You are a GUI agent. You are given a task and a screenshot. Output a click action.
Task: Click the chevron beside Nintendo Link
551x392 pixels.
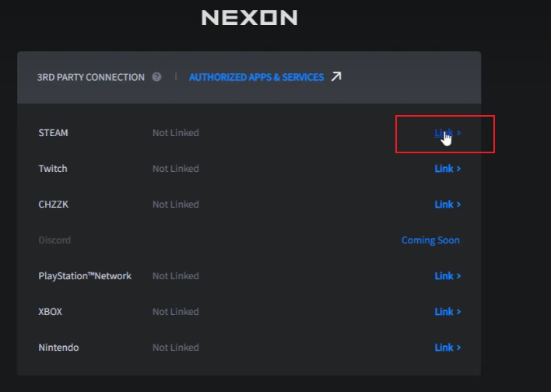[458, 348]
